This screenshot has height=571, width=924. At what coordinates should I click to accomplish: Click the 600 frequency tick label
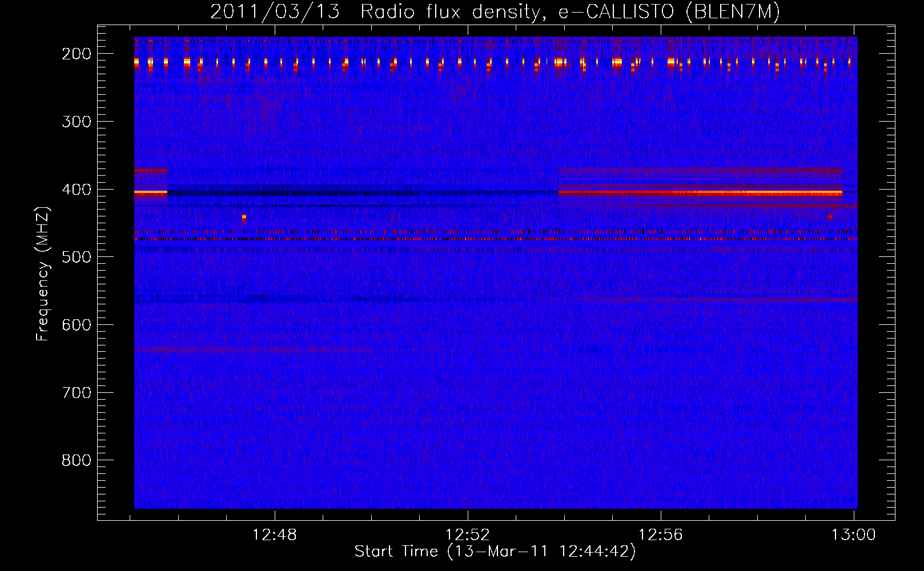click(77, 325)
